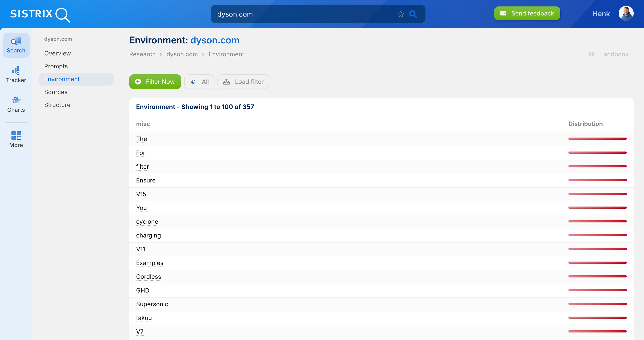Click the Henk user avatar picture
644x340 pixels.
pyautogui.click(x=626, y=14)
